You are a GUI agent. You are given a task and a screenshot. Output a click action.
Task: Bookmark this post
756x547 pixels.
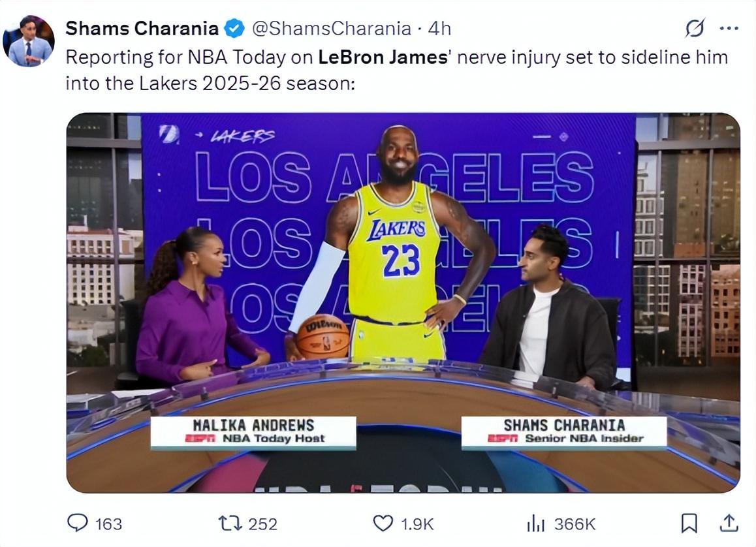click(689, 523)
